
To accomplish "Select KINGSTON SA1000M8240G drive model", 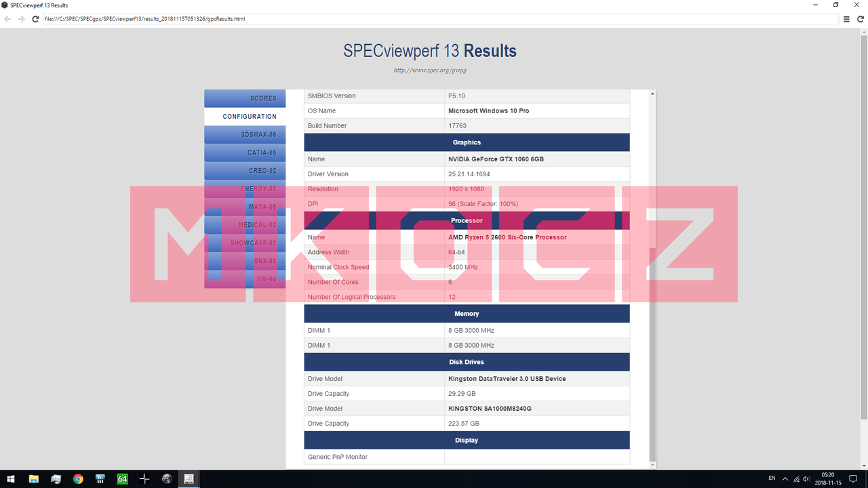I will coord(490,409).
